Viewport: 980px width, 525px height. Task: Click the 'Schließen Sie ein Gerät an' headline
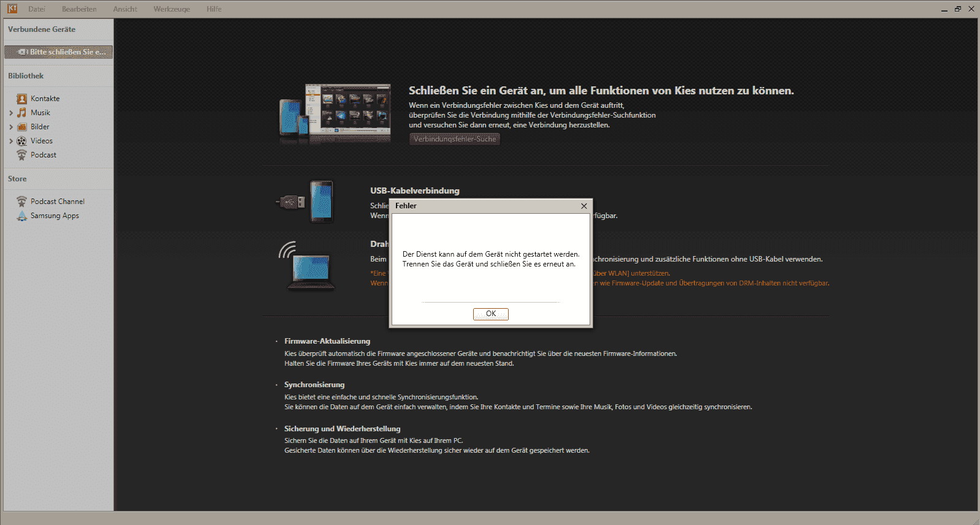[x=601, y=91]
